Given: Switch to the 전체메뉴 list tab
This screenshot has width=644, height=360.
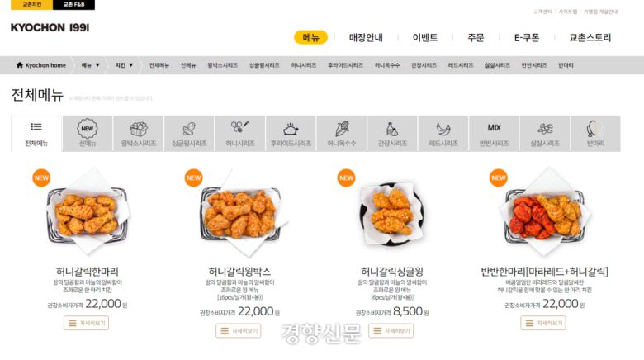Looking at the screenshot, I should [x=36, y=134].
